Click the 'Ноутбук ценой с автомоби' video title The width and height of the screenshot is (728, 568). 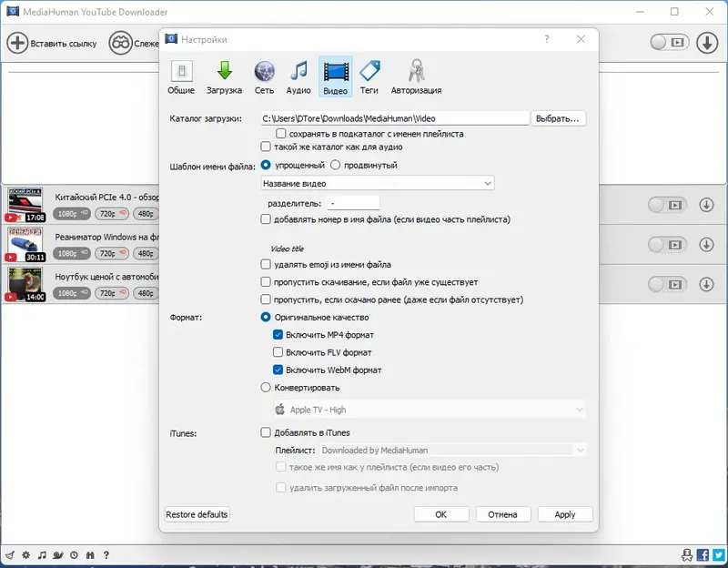106,277
